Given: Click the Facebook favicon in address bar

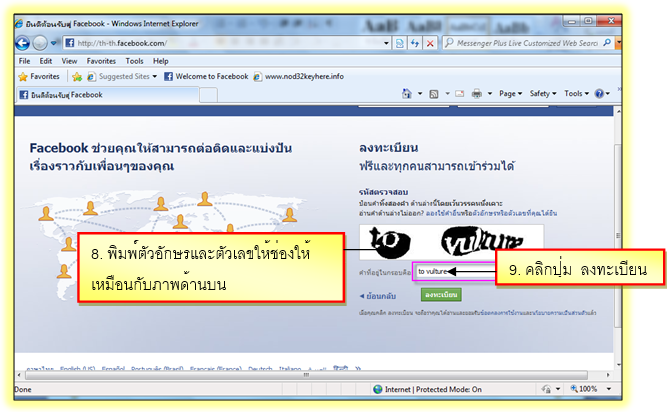Looking at the screenshot, I should [69, 43].
